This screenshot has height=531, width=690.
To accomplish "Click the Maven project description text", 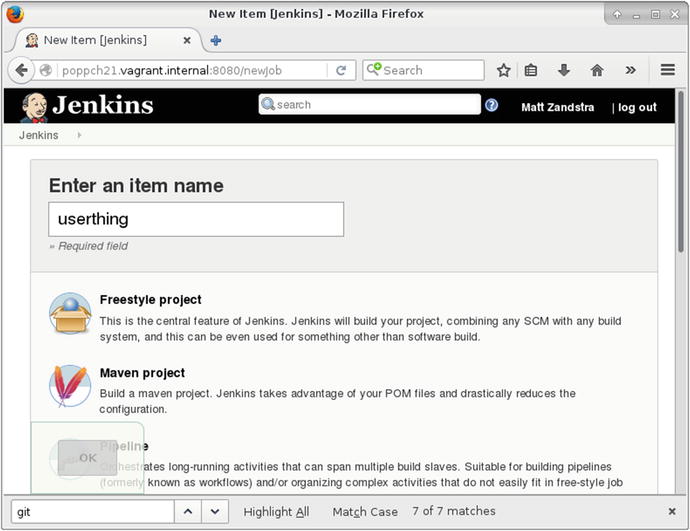I will click(x=338, y=401).
